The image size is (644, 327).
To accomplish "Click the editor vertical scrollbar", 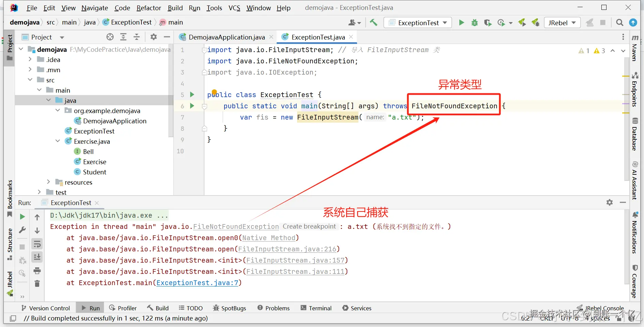I will click(x=626, y=119).
